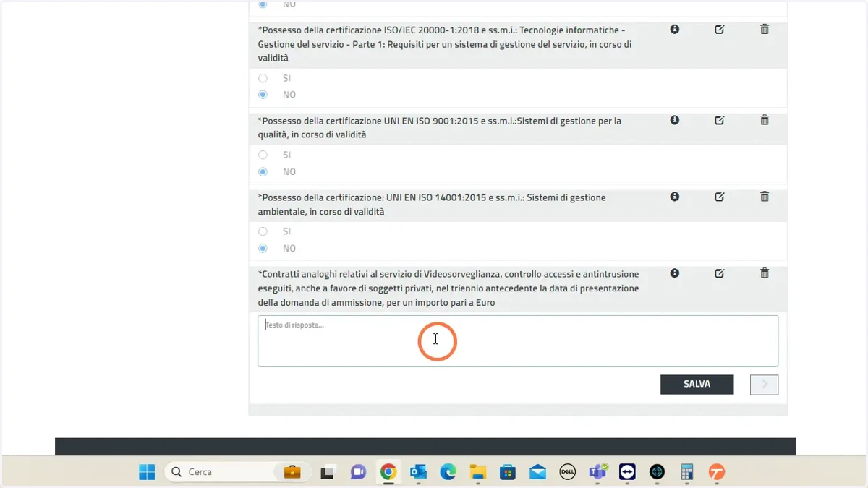Open Microsoft Teams from the taskbar
This screenshot has width=868, height=488.
597,472
